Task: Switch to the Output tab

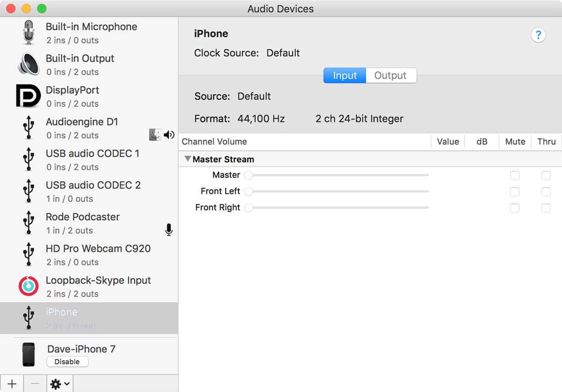Action: [391, 75]
